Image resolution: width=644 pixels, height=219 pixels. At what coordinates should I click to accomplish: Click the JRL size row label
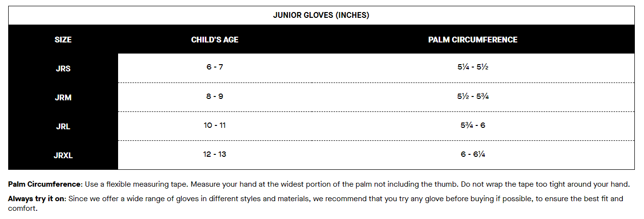click(x=63, y=126)
